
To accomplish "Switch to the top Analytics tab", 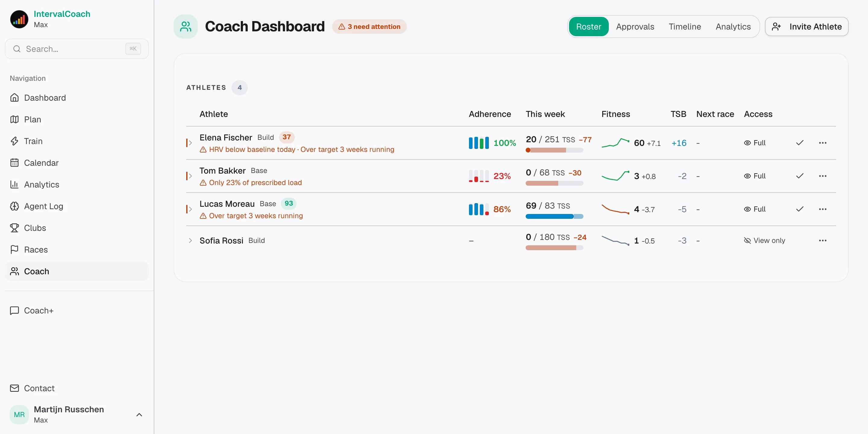I will coord(733,27).
